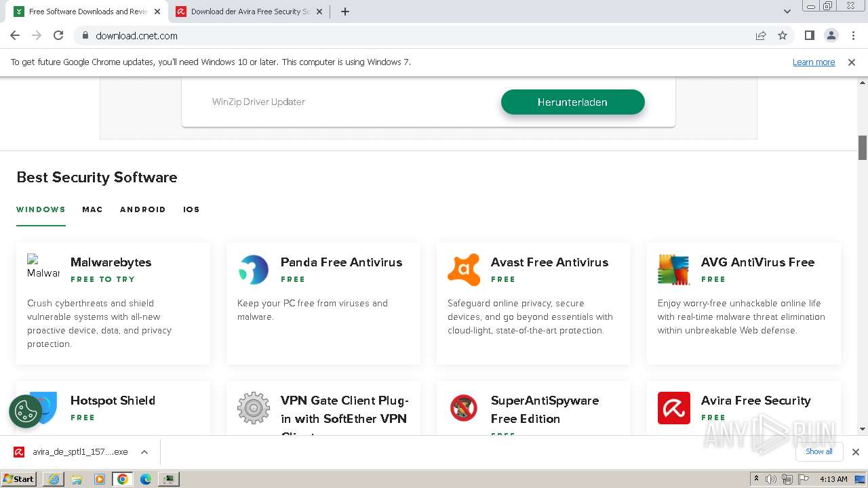Viewport: 868px width, 488px height.
Task: Click the Avast orange logo
Action: (x=464, y=270)
